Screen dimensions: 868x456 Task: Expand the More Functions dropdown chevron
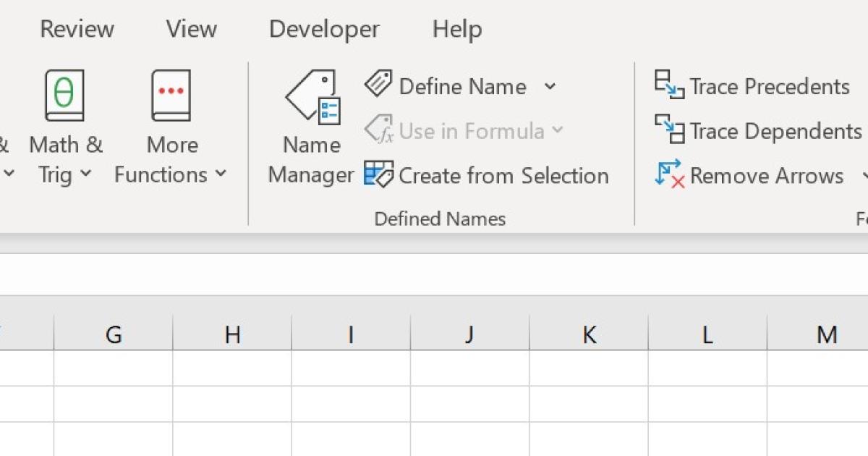(x=221, y=174)
